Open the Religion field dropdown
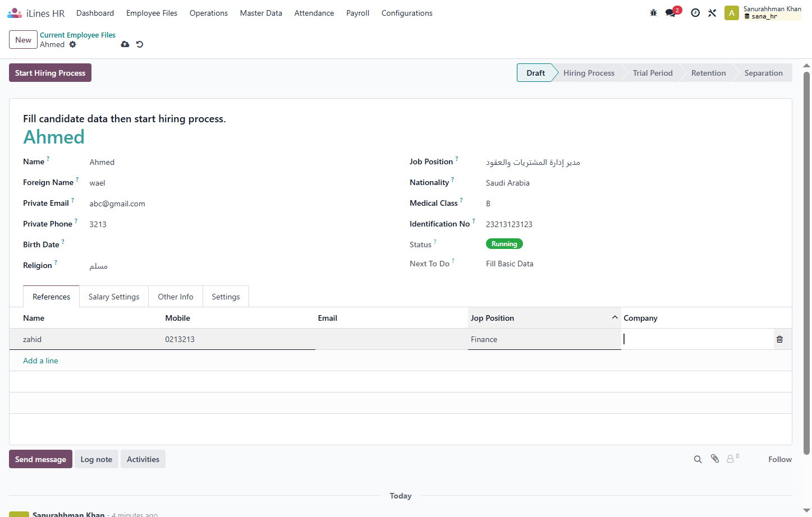This screenshot has width=812, height=517. point(240,266)
